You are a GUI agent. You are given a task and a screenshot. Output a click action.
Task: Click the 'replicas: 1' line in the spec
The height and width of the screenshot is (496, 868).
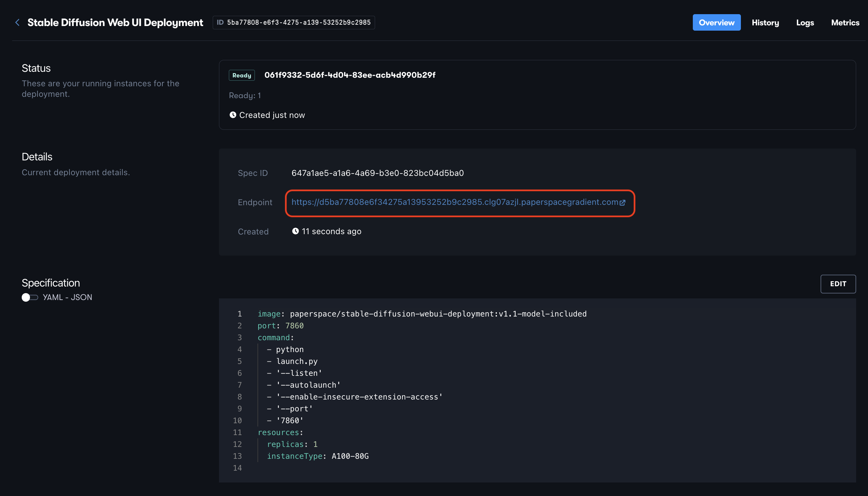coord(292,444)
